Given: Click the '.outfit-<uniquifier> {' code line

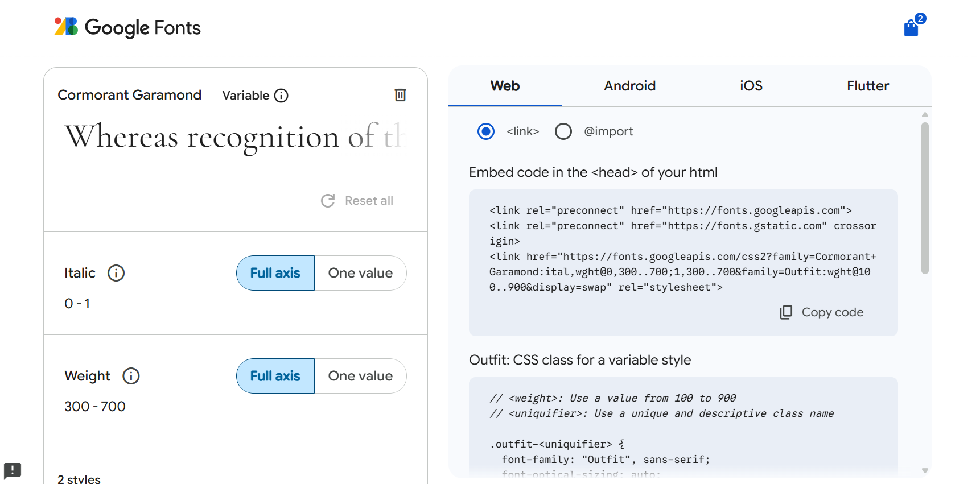Looking at the screenshot, I should 557,444.
